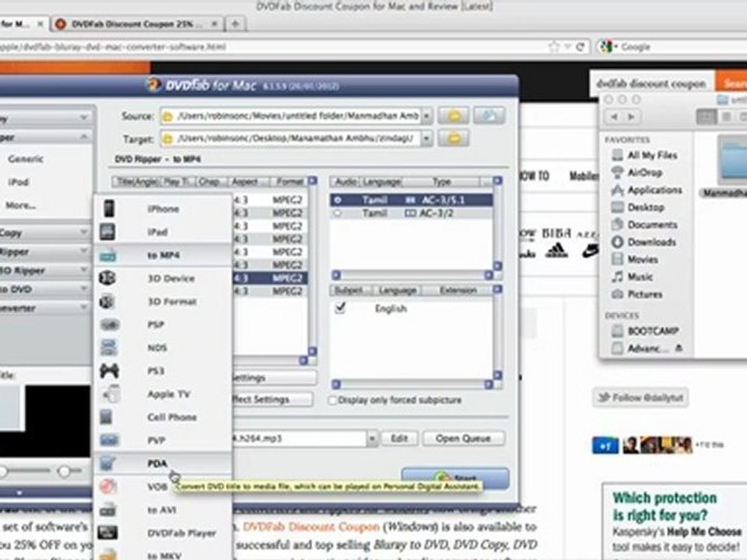Open the profile h264.mp3 dropdown
This screenshot has height=560, width=747.
point(372,439)
